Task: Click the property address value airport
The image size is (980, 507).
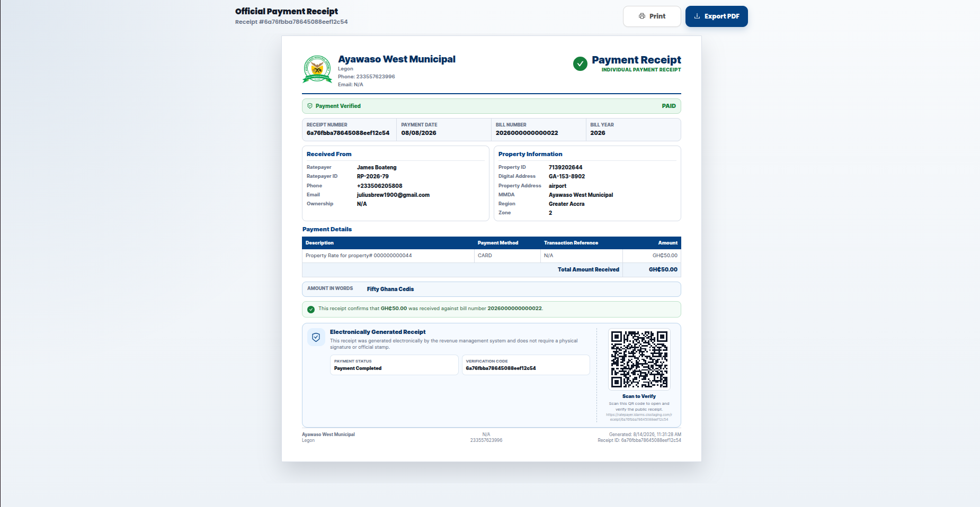Action: pyautogui.click(x=557, y=186)
